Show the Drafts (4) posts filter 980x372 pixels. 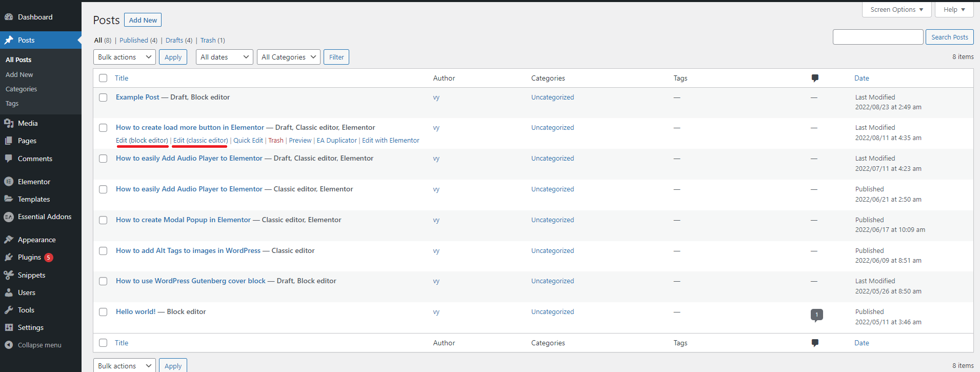pos(179,40)
